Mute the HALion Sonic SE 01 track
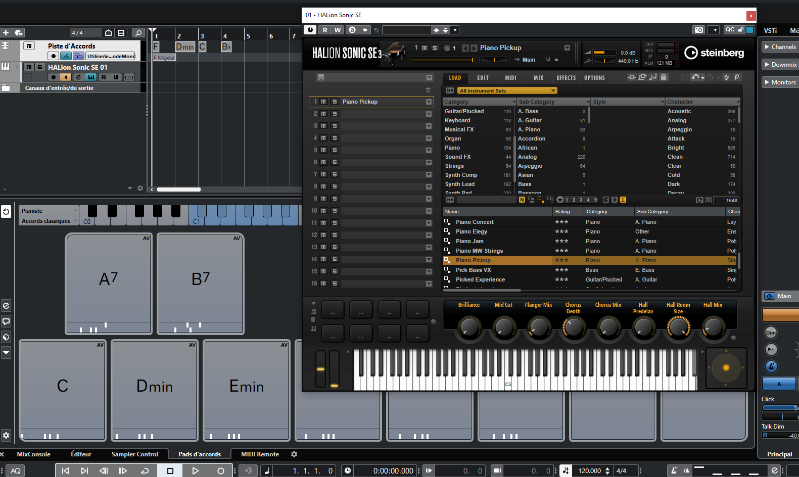The width and height of the screenshot is (799, 477). point(29,67)
